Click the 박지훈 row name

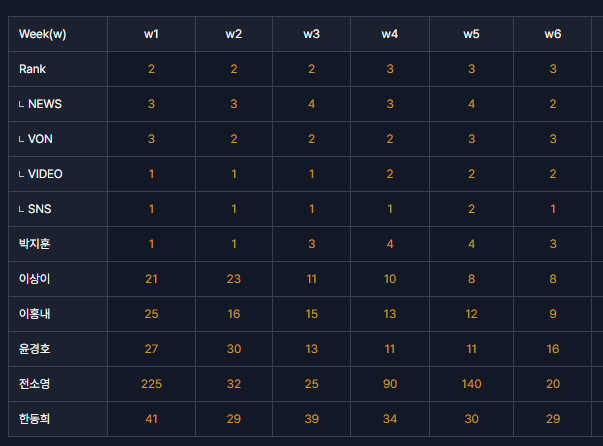[35, 244]
